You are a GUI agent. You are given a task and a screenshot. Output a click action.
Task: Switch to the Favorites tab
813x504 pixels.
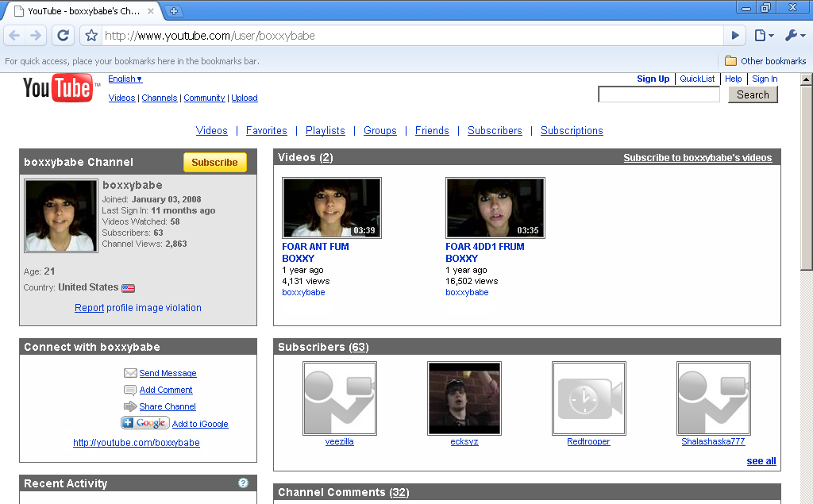(x=267, y=131)
